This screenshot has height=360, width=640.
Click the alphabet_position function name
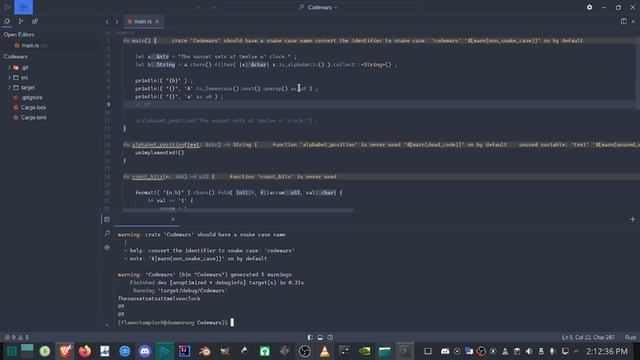pyautogui.click(x=158, y=144)
